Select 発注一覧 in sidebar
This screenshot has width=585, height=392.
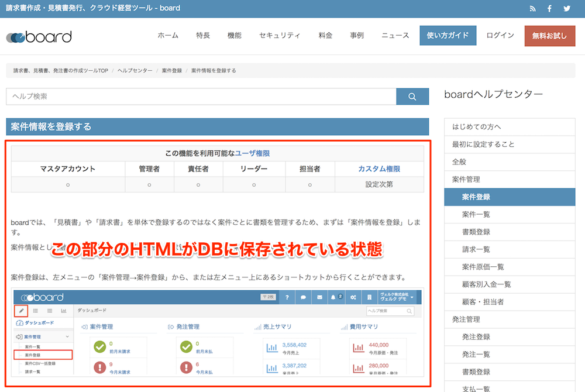coord(510,355)
